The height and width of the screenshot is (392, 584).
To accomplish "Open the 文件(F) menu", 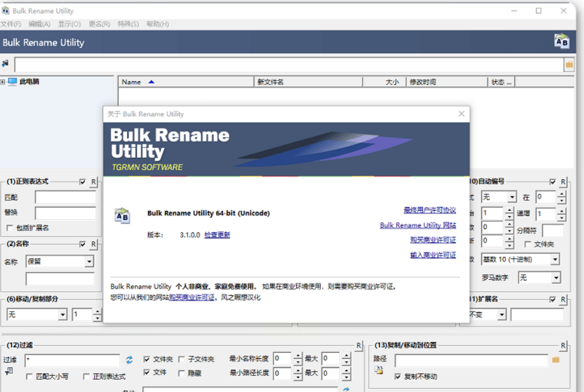I will (x=10, y=24).
